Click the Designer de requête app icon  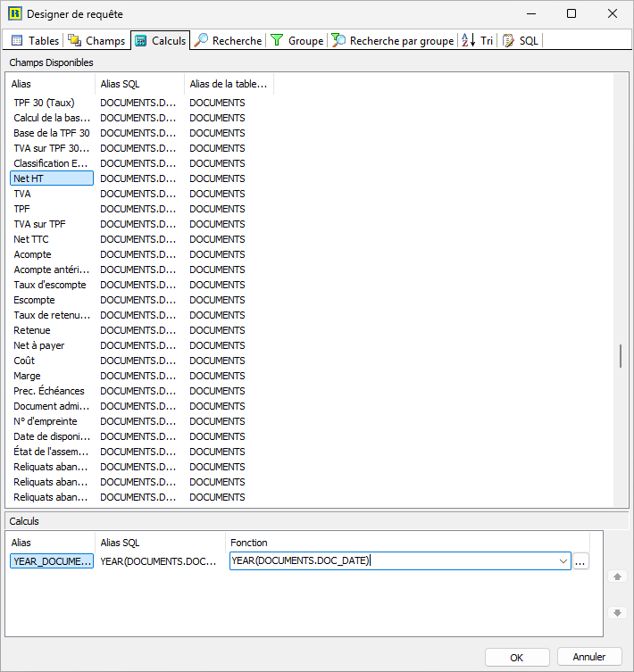click(15, 13)
